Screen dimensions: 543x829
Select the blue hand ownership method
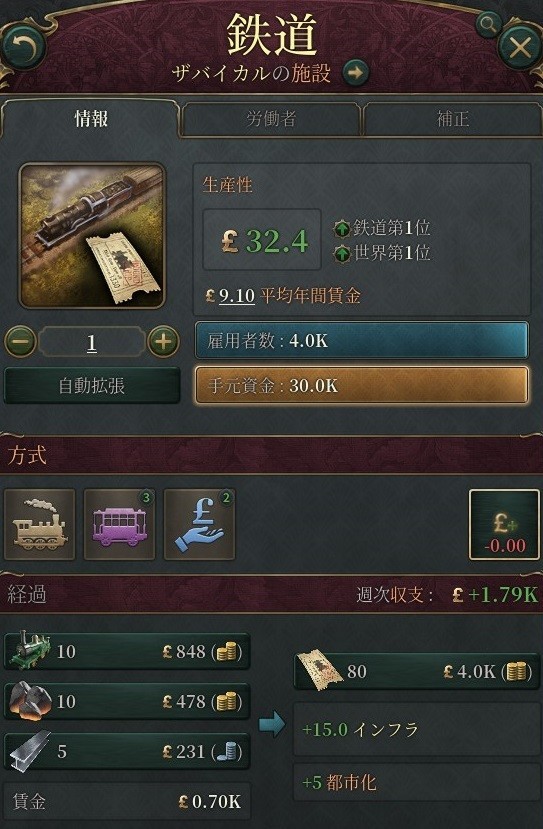click(x=199, y=524)
